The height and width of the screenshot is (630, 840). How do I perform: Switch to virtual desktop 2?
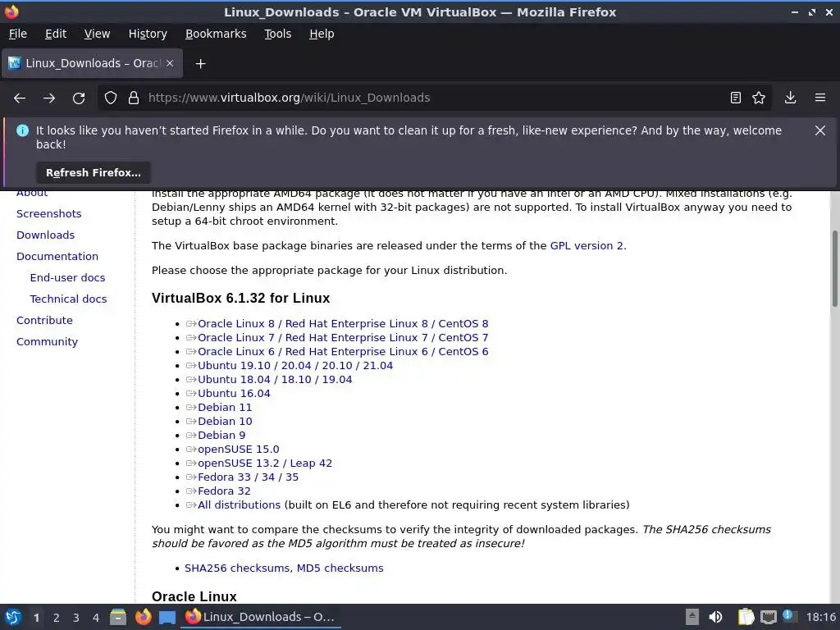point(57,618)
